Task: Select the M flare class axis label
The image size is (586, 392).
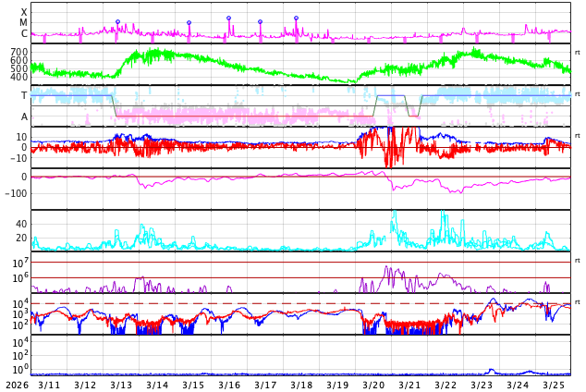Action: [24, 23]
